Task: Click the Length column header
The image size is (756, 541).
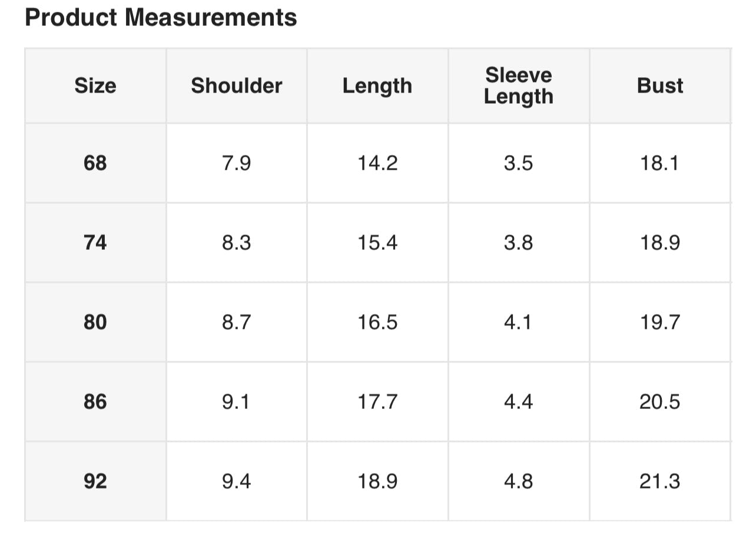Action: pos(377,86)
